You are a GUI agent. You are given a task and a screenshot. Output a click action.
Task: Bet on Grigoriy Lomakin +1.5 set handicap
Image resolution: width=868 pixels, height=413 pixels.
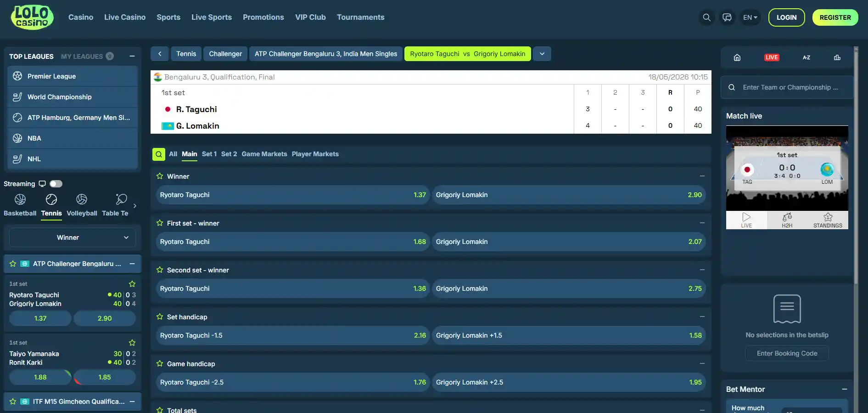coord(569,335)
